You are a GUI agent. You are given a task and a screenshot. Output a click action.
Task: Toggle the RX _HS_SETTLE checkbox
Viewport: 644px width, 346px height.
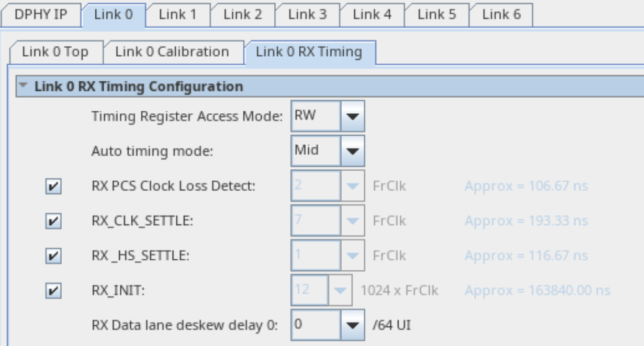click(53, 256)
